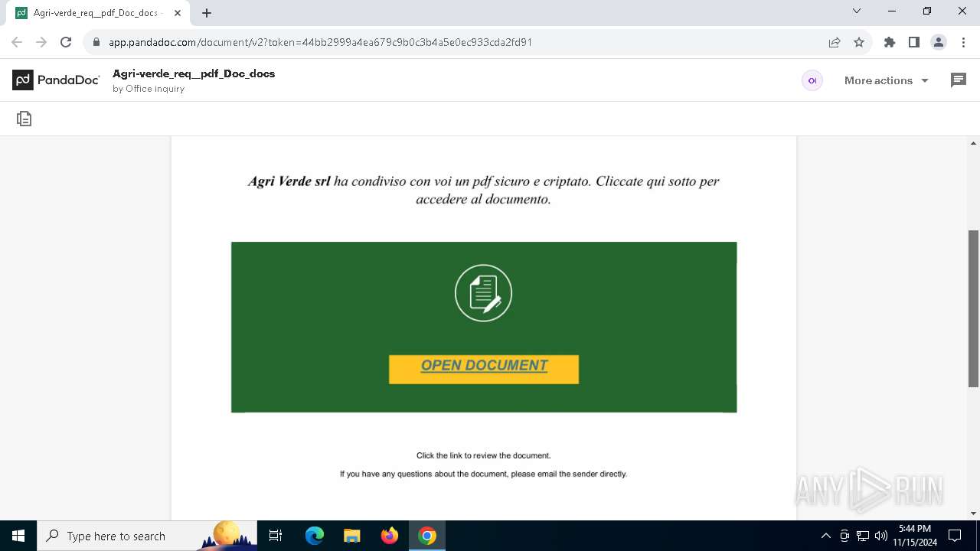Open the tab search chevron
The height and width of the screenshot is (551, 980).
(857, 11)
